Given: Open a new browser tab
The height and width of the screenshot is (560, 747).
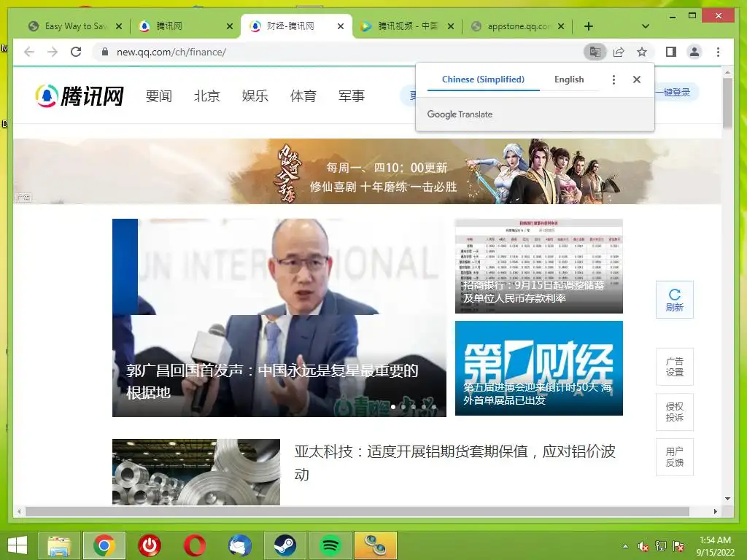Looking at the screenshot, I should pos(589,26).
